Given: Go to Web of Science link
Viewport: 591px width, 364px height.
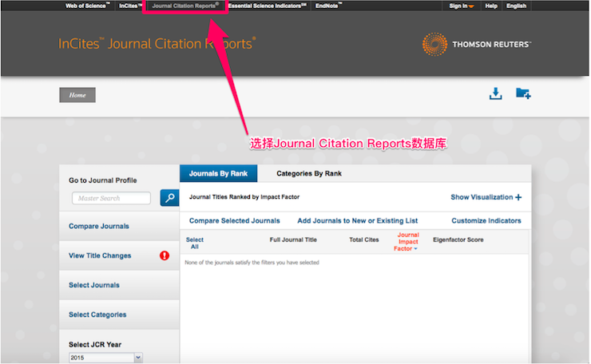Looking at the screenshot, I should click(x=85, y=6).
